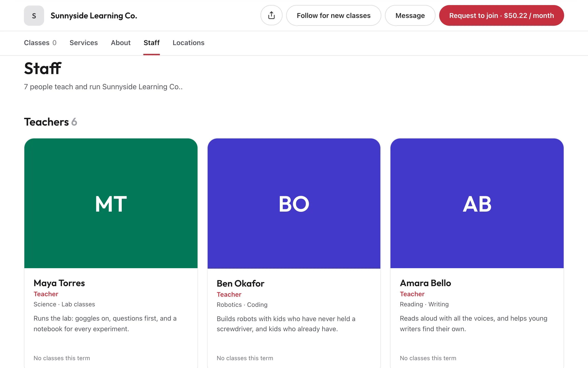Switch to the Services tab
Viewport: 588px width, 368px height.
coord(84,43)
